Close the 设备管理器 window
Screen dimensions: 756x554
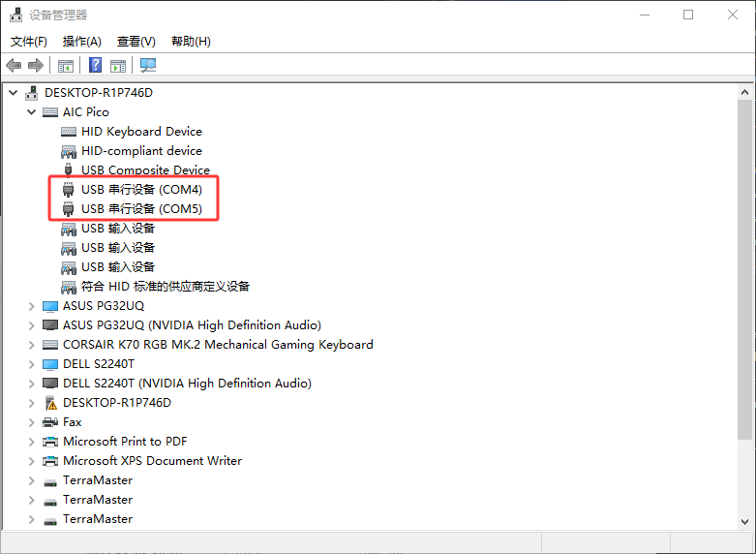733,15
